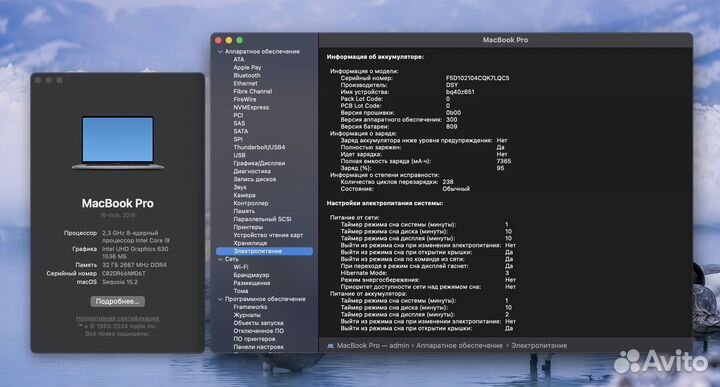Screen dimensions: 720x387
Task: Select Диагностика in the sidebar
Action: pos(252,171)
